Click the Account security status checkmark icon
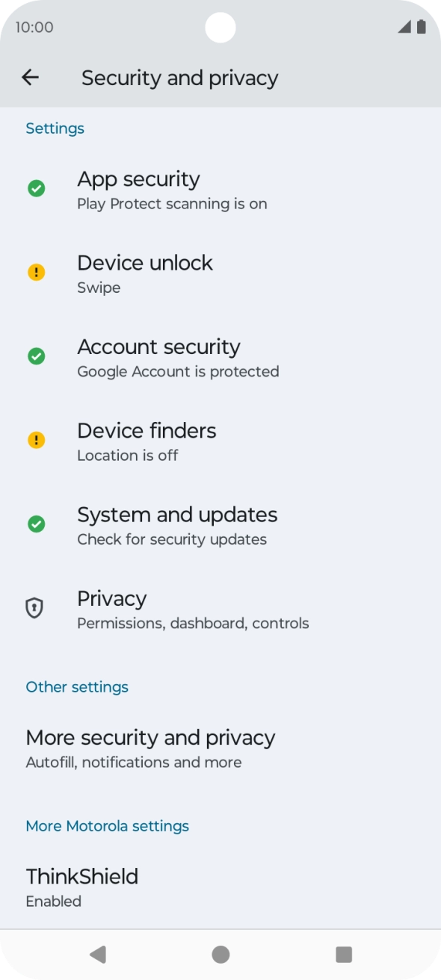Viewport: 441px width, 980px height. coord(37,356)
